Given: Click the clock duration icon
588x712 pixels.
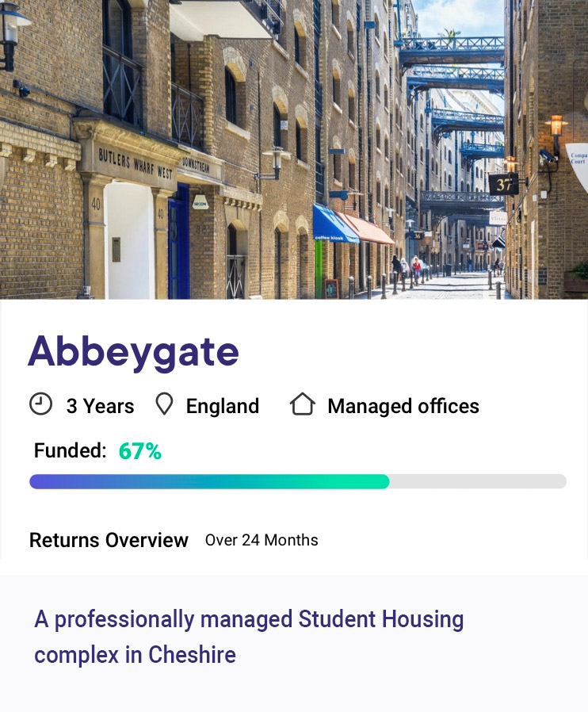Looking at the screenshot, I should (x=40, y=404).
